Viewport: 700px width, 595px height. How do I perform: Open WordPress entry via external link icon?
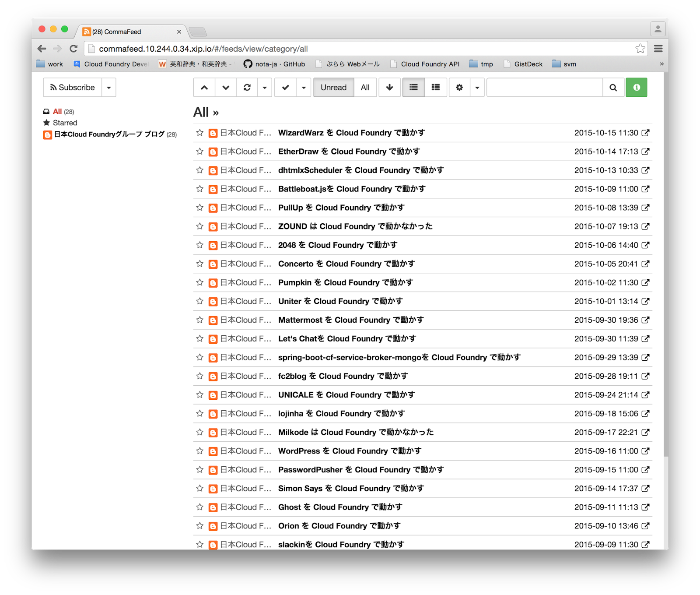pos(645,451)
